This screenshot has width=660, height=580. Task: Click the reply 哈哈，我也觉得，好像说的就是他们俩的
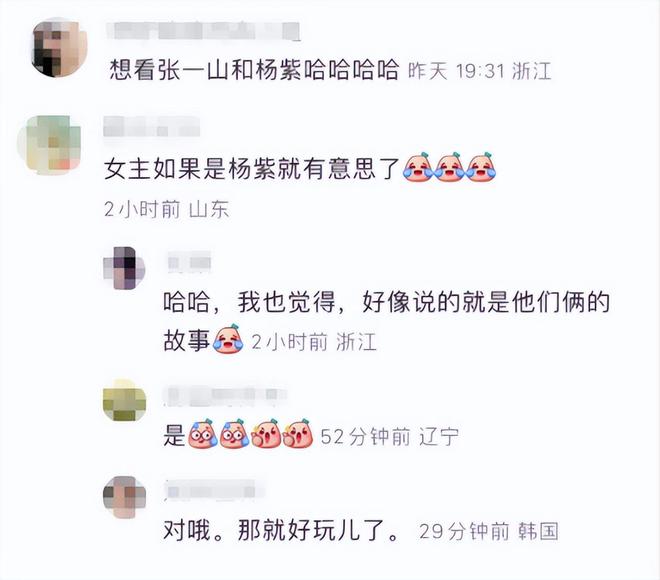click(386, 302)
